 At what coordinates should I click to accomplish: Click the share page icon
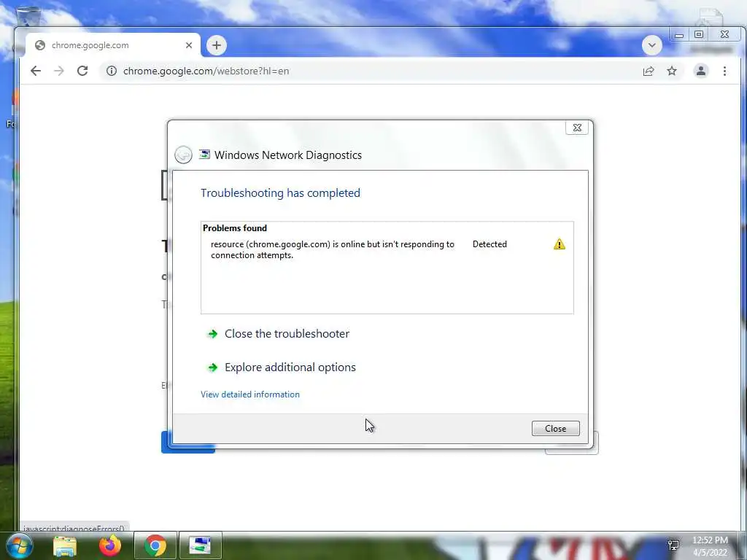tap(649, 71)
